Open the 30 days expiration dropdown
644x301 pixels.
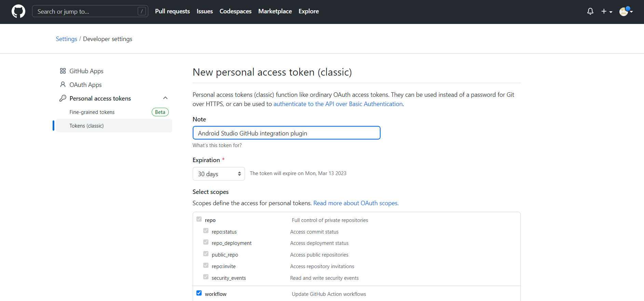click(219, 174)
